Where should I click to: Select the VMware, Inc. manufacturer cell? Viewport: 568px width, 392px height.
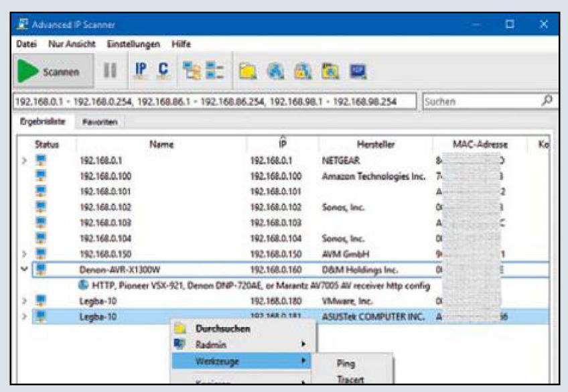(x=348, y=301)
